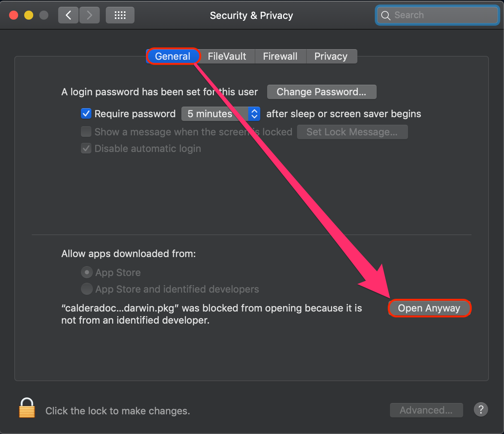Go to the Privacy tab
Viewport: 504px width, 434px height.
331,56
